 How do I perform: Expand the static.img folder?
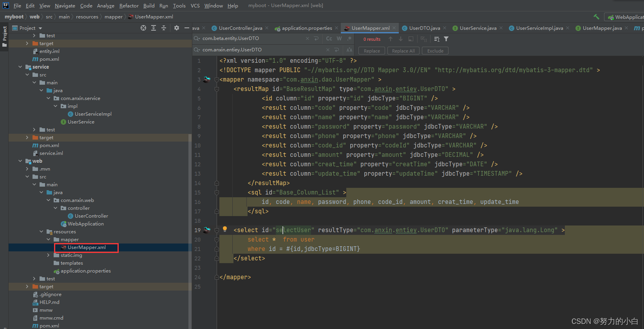pos(48,255)
